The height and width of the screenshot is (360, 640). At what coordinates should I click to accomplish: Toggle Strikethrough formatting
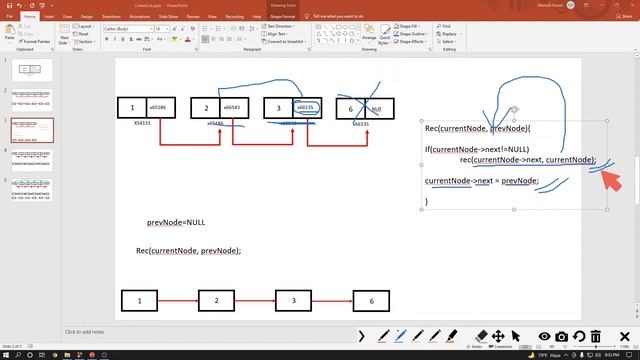[139, 39]
